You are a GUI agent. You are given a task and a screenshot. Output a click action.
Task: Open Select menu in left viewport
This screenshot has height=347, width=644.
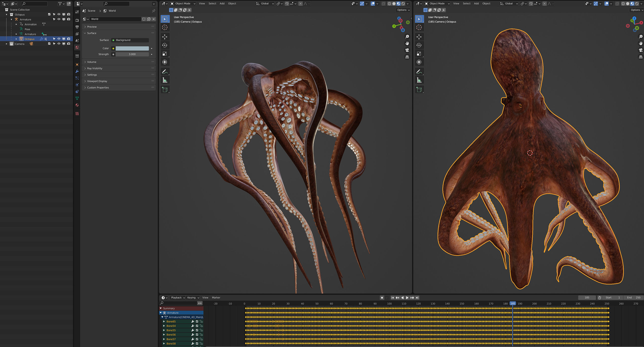point(212,4)
